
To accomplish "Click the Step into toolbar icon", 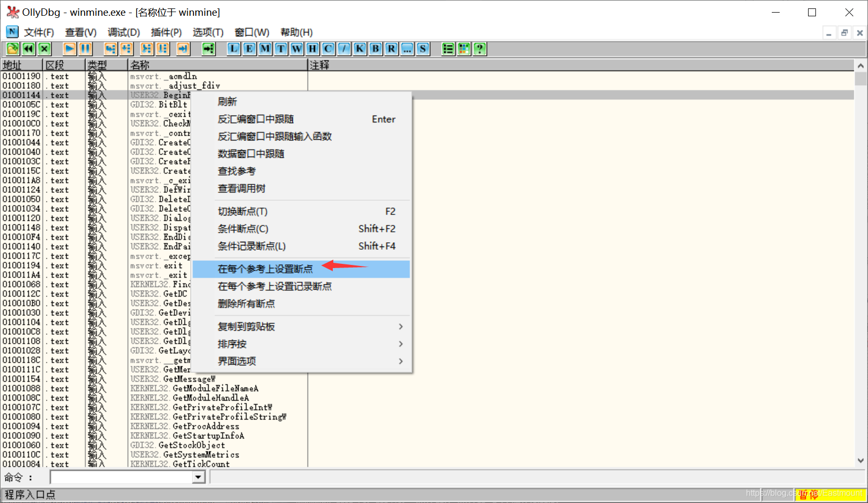I will (x=110, y=49).
